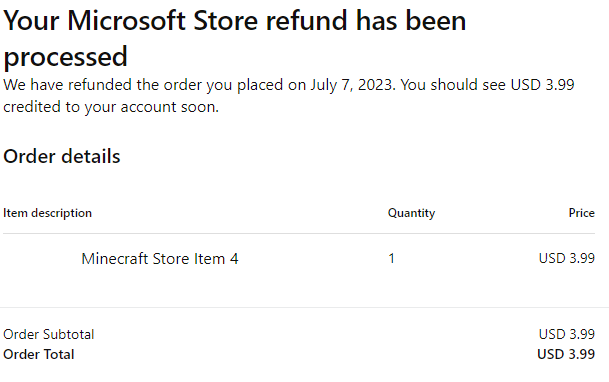Click the blank item thumbnail beside Minecraft item
609x382 pixels.
coord(41,259)
